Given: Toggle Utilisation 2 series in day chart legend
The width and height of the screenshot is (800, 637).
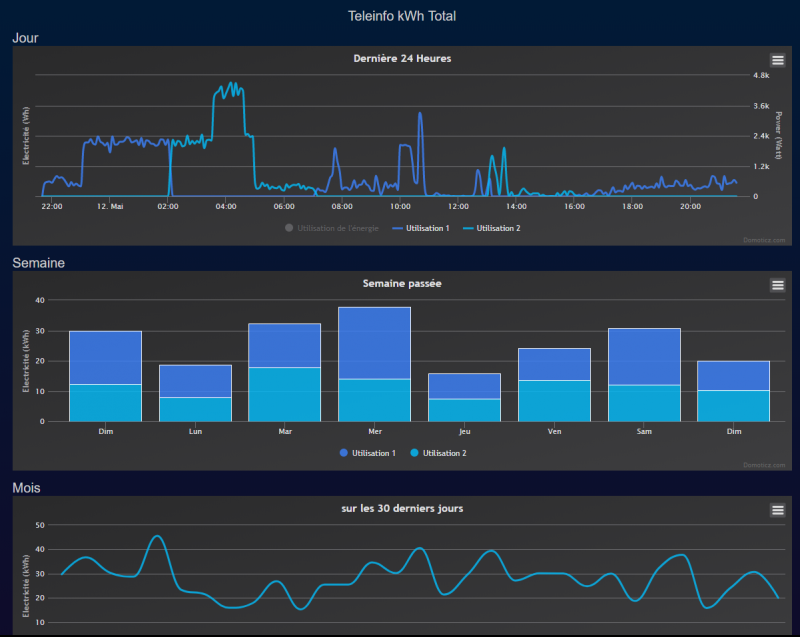Looking at the screenshot, I should (492, 228).
